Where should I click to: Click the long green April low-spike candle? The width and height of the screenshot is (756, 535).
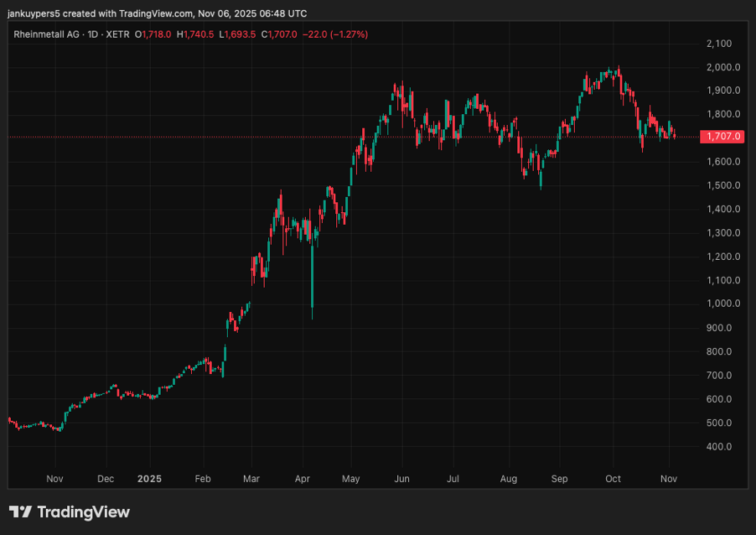pos(313,276)
